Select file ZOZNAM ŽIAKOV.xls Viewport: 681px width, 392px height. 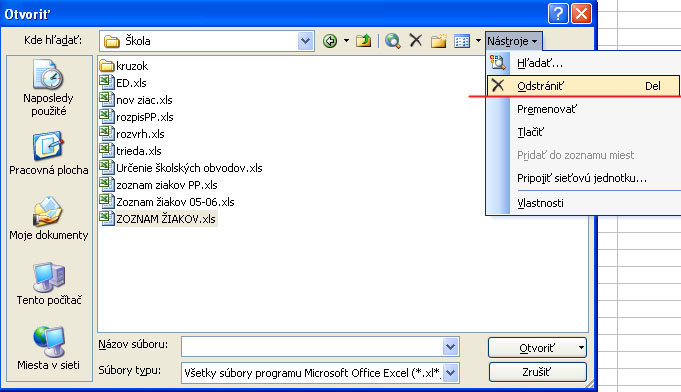coord(158,219)
